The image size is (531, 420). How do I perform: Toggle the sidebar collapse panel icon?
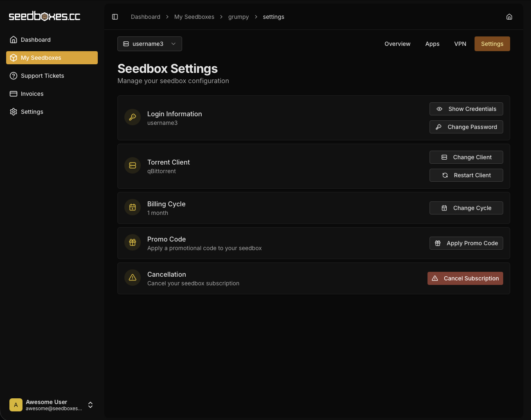(x=115, y=16)
